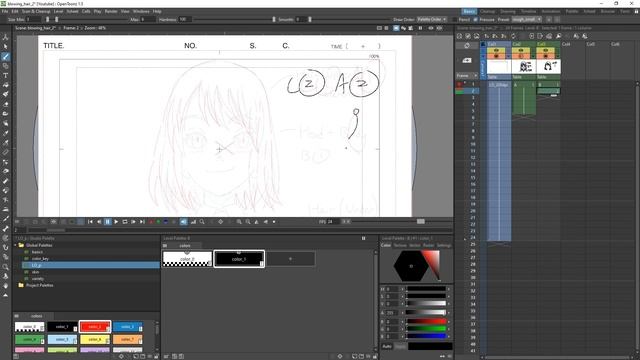Toggle camstand visibility of second column

pos(521,56)
